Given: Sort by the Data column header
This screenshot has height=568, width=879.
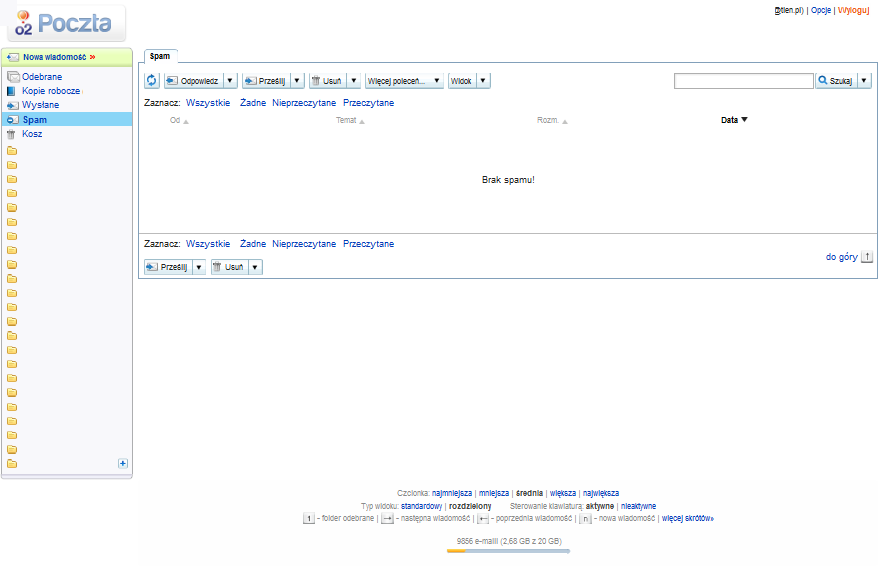Looking at the screenshot, I should pos(734,120).
